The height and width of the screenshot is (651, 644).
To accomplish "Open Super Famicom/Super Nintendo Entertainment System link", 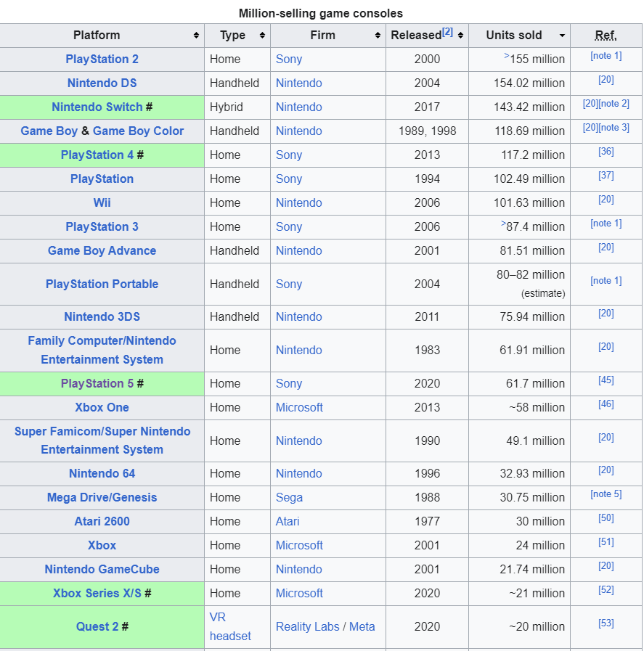I will (x=102, y=441).
